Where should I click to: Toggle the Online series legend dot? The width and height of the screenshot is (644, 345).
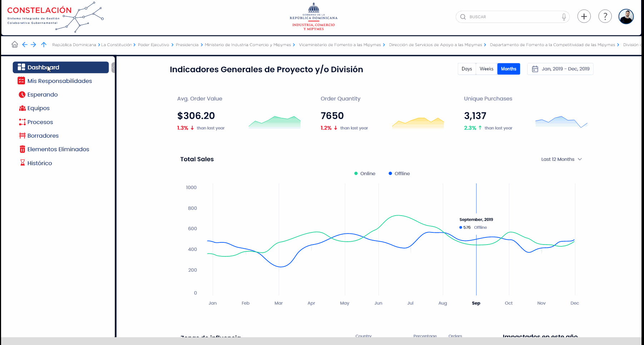tap(356, 174)
